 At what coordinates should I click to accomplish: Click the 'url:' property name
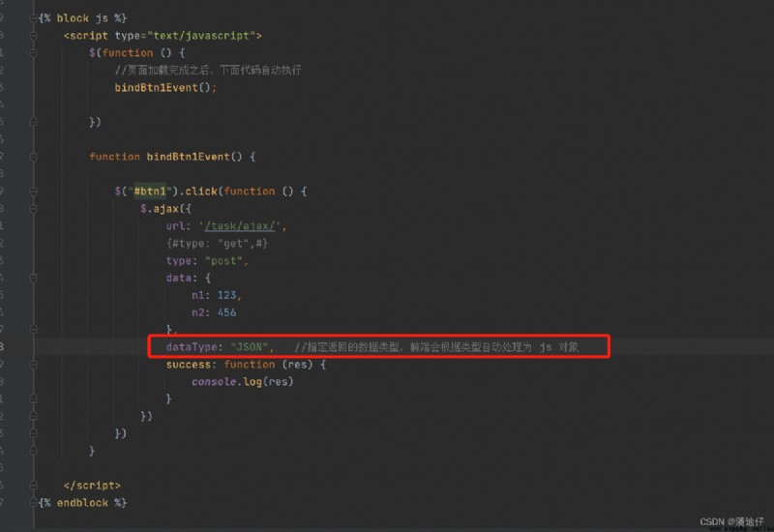click(x=178, y=226)
